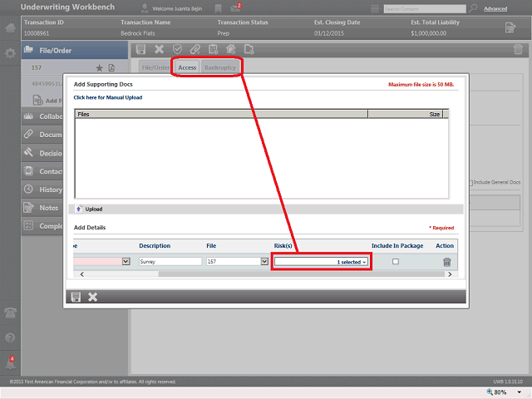Click the telephone icon in left rail
The width and height of the screenshot is (532, 399).
click(10, 313)
